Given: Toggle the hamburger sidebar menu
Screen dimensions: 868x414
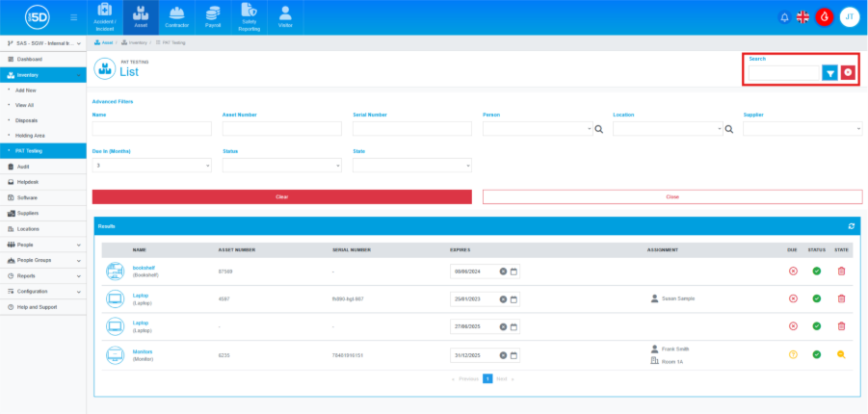Looking at the screenshot, I should 74,17.
